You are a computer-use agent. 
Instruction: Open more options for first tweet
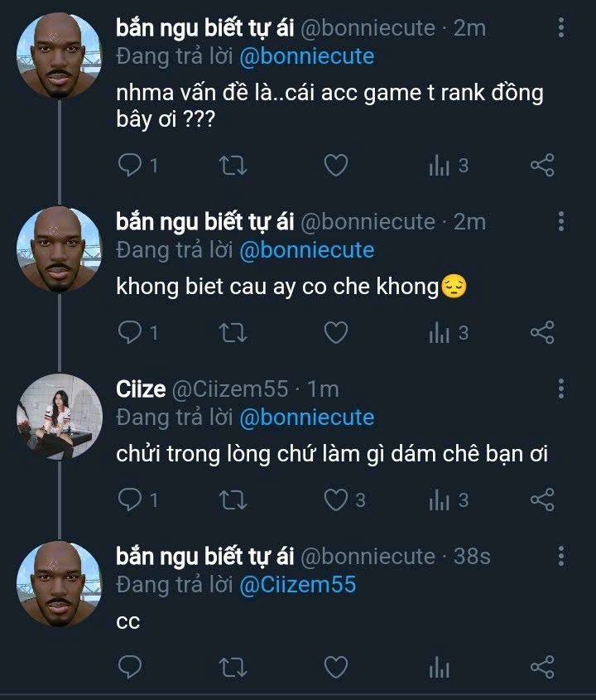point(560,27)
